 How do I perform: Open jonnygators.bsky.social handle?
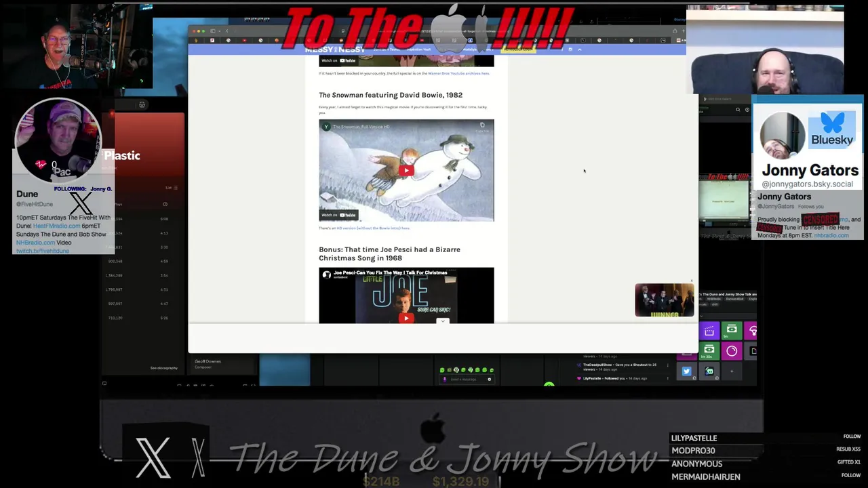coord(807,184)
